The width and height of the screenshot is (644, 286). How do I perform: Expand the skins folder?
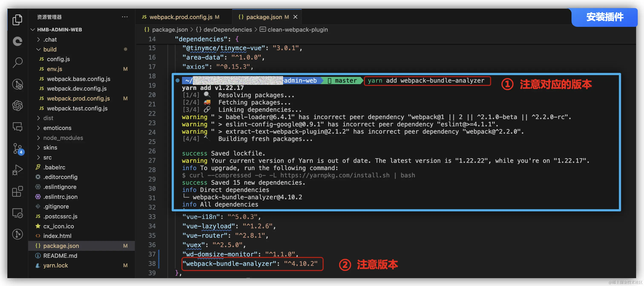[x=50, y=148]
